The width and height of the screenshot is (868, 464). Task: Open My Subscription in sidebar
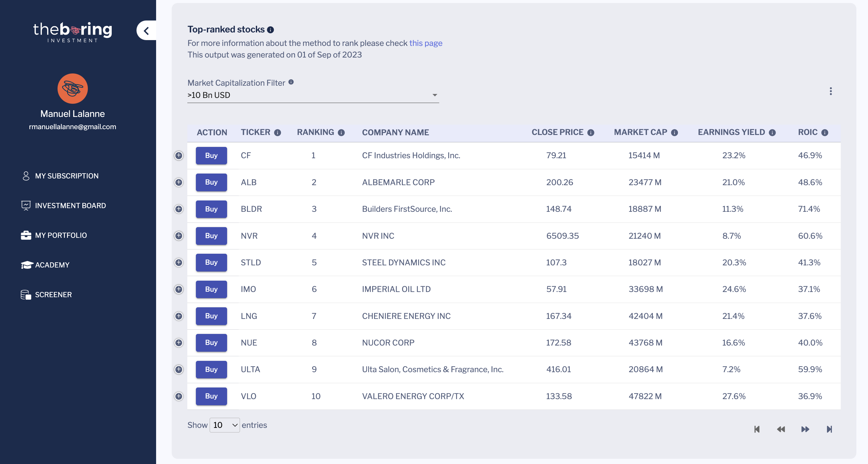pos(61,176)
